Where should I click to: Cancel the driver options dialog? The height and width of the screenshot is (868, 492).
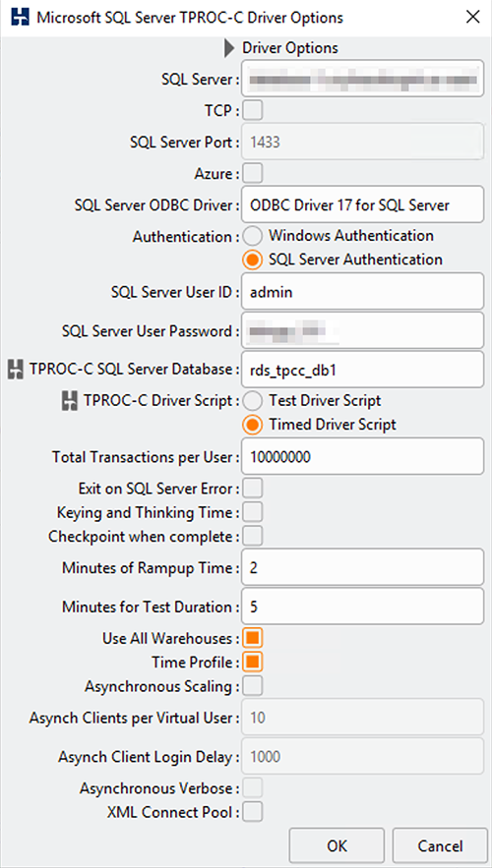click(440, 845)
